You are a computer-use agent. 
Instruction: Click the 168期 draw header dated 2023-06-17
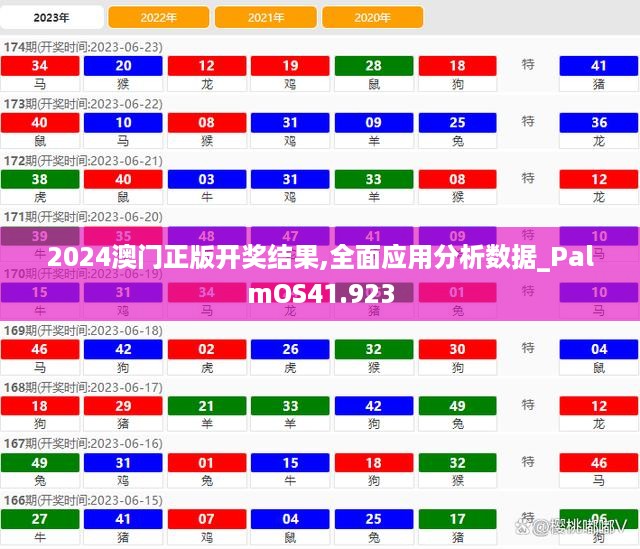click(x=83, y=387)
